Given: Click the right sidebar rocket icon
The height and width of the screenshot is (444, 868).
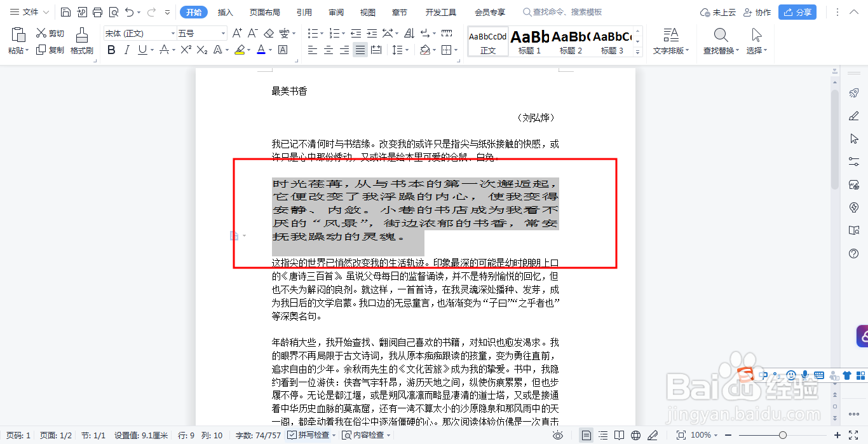Looking at the screenshot, I should (x=854, y=93).
